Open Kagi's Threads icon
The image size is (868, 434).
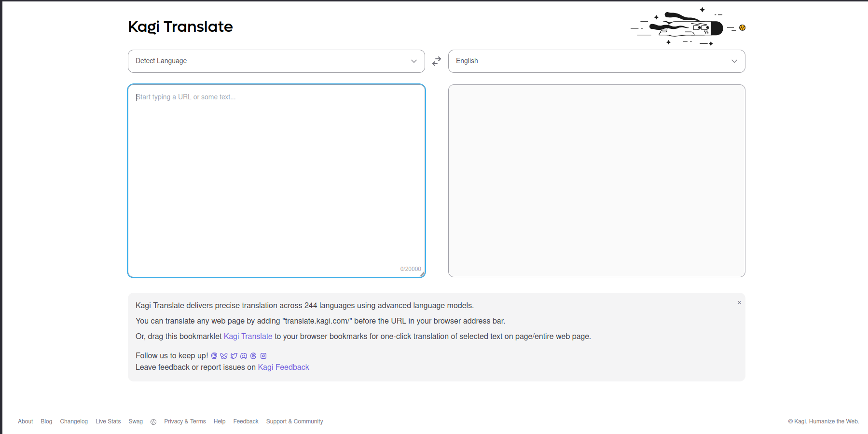click(x=253, y=356)
